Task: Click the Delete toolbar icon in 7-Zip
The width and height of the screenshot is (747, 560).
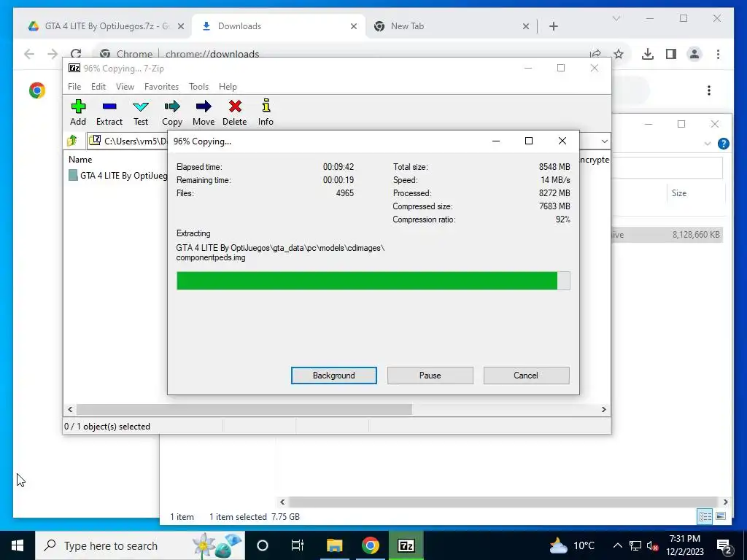Action: tap(235, 112)
